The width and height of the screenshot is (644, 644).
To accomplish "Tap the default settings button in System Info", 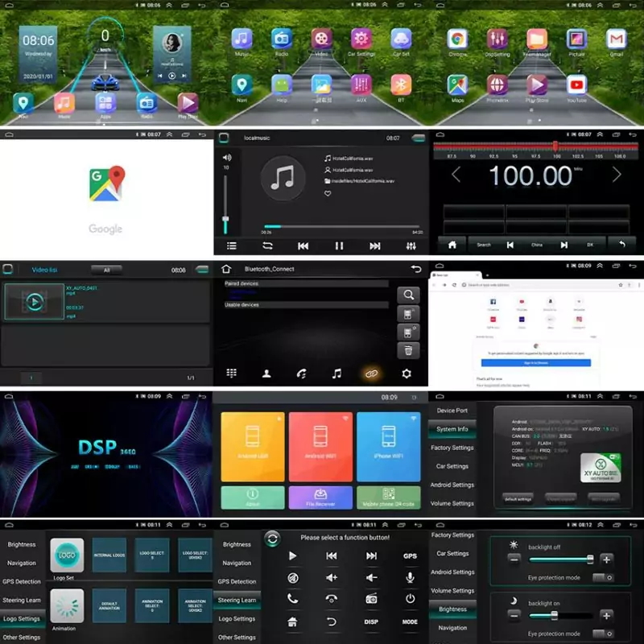I will (x=518, y=499).
